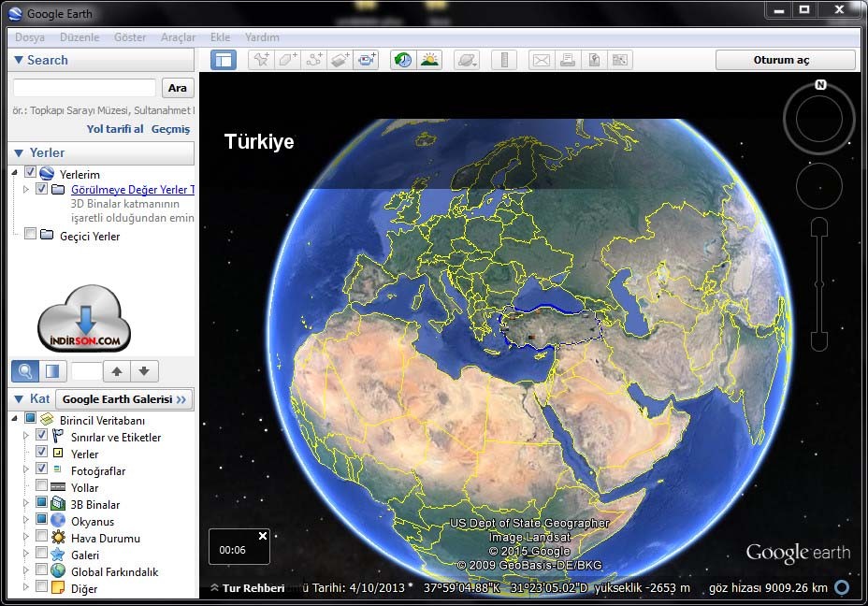Focus the search text input field
This screenshot has height=606, width=868.
(84, 88)
